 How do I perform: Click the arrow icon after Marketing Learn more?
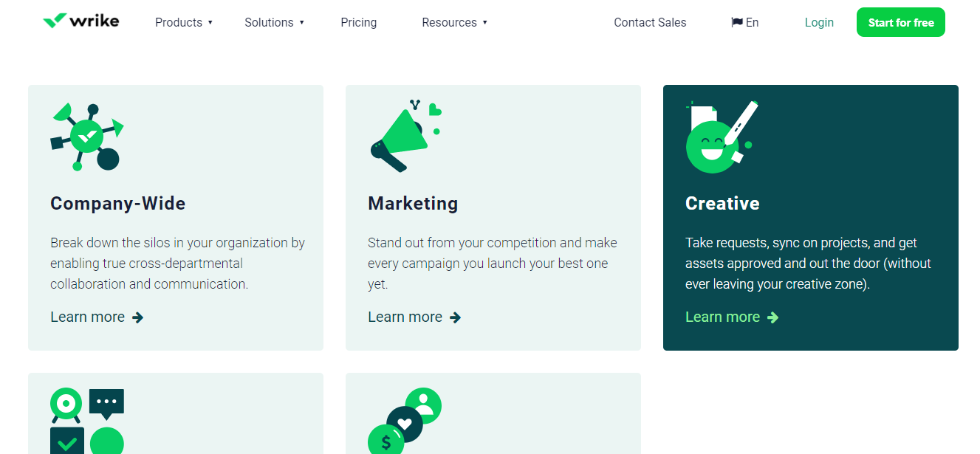(x=455, y=317)
